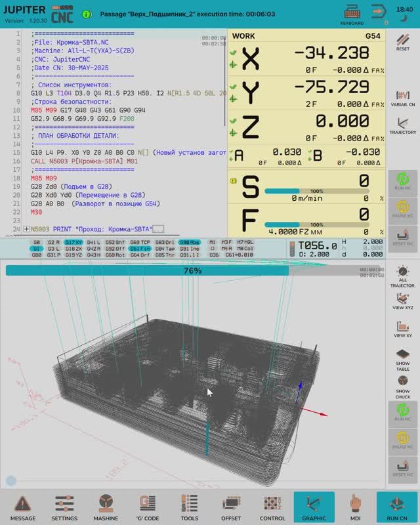The height and width of the screenshot is (525, 420).
Task: Click the crosshair icon next to Z axis
Action: tap(233, 133)
